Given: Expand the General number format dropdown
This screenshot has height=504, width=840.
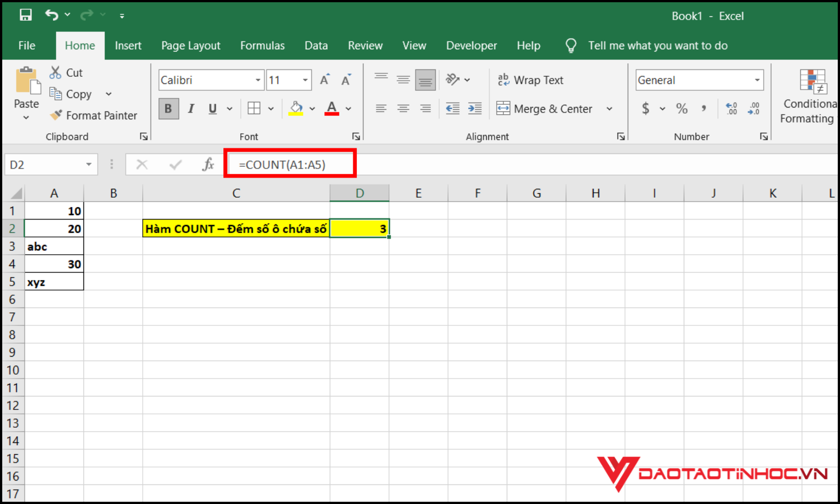Looking at the screenshot, I should coord(757,80).
